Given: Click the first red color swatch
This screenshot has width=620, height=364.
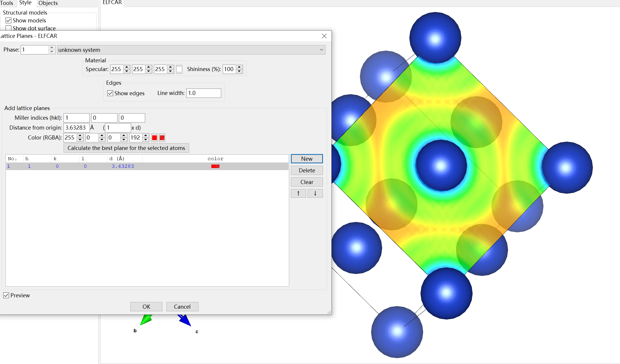Looking at the screenshot, I should [x=154, y=138].
